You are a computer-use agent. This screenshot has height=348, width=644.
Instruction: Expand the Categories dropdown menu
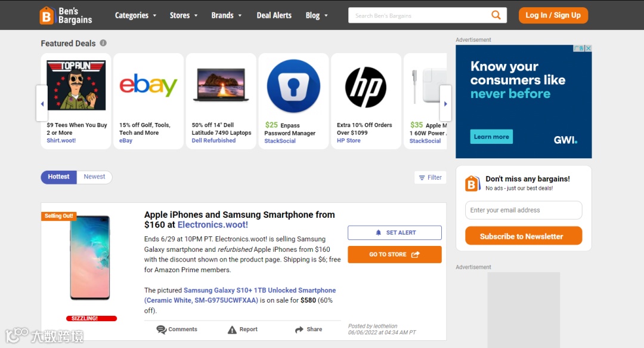click(135, 16)
